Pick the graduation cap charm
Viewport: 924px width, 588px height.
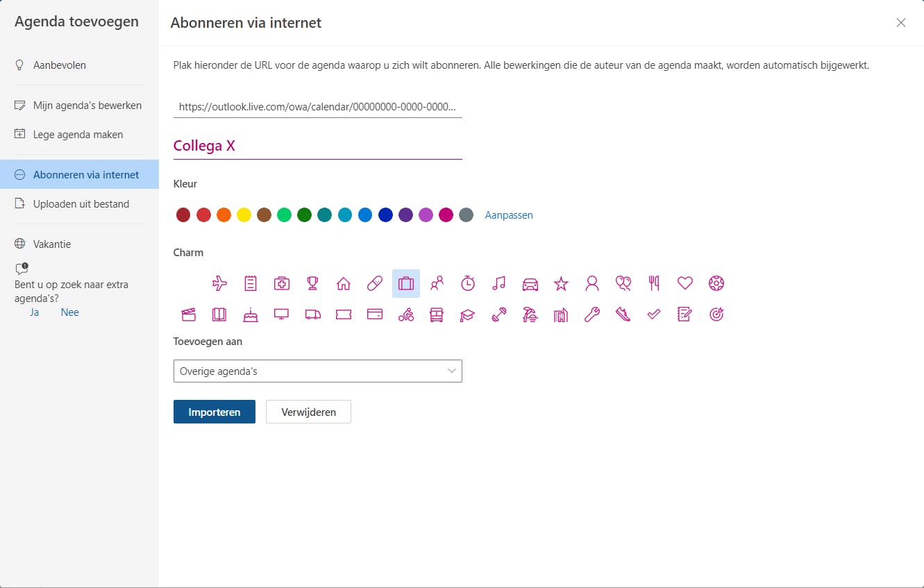pos(467,314)
